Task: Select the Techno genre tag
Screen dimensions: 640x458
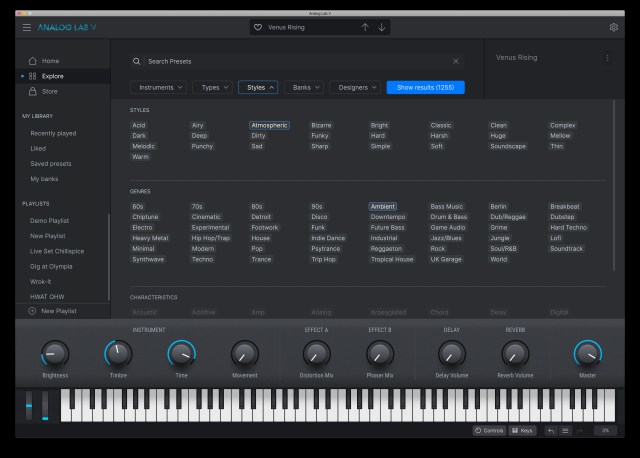Action: tap(202, 259)
